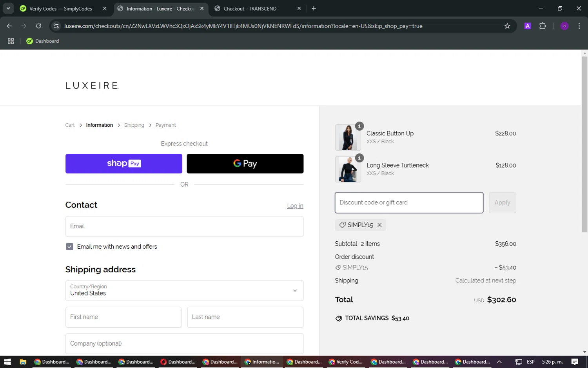Close the Verify Codes tab

(x=105, y=8)
